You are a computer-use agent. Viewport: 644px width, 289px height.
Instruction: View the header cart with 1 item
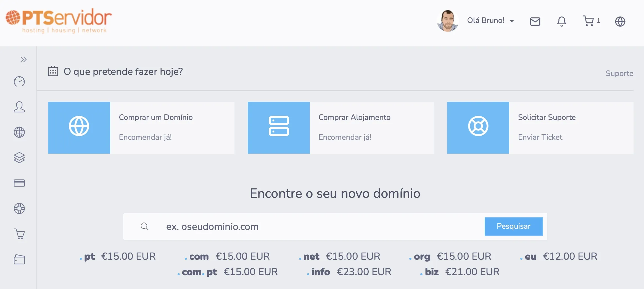pyautogui.click(x=591, y=21)
